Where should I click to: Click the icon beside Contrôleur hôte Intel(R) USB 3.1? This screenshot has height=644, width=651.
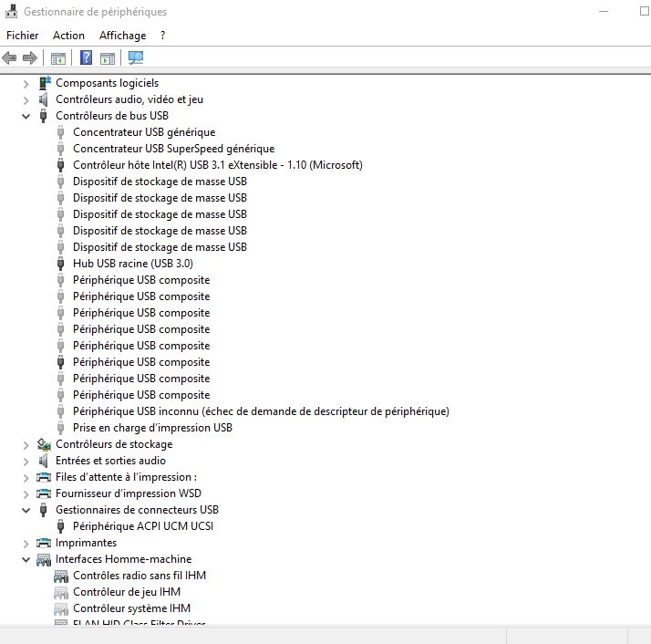[60, 165]
